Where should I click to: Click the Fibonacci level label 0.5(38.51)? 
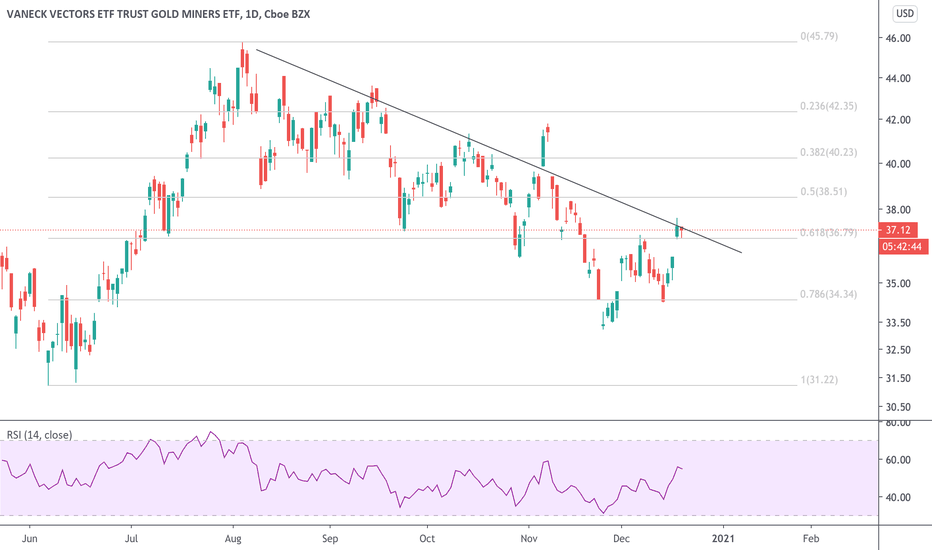pos(823,191)
